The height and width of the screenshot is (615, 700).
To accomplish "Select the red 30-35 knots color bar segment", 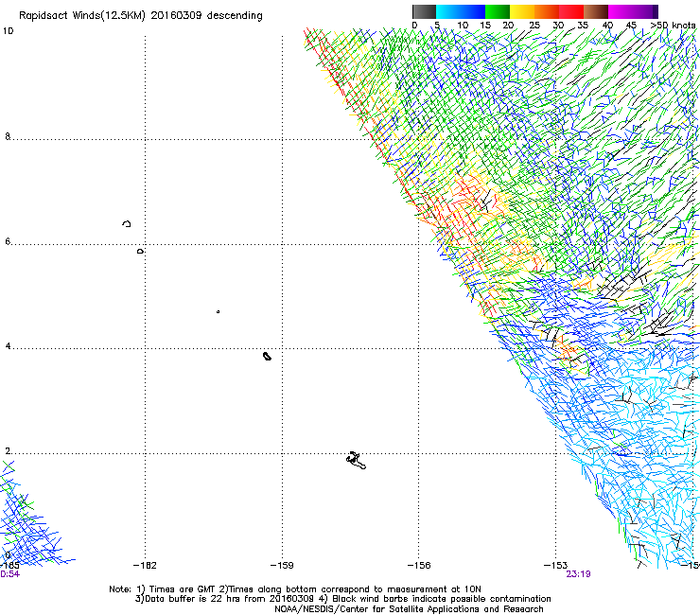I will tap(571, 11).
